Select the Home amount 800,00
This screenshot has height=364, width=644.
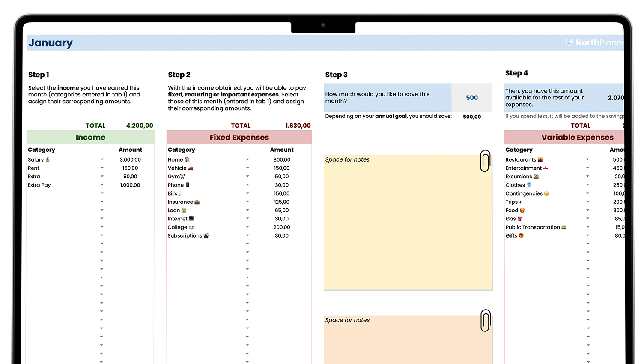click(x=282, y=159)
